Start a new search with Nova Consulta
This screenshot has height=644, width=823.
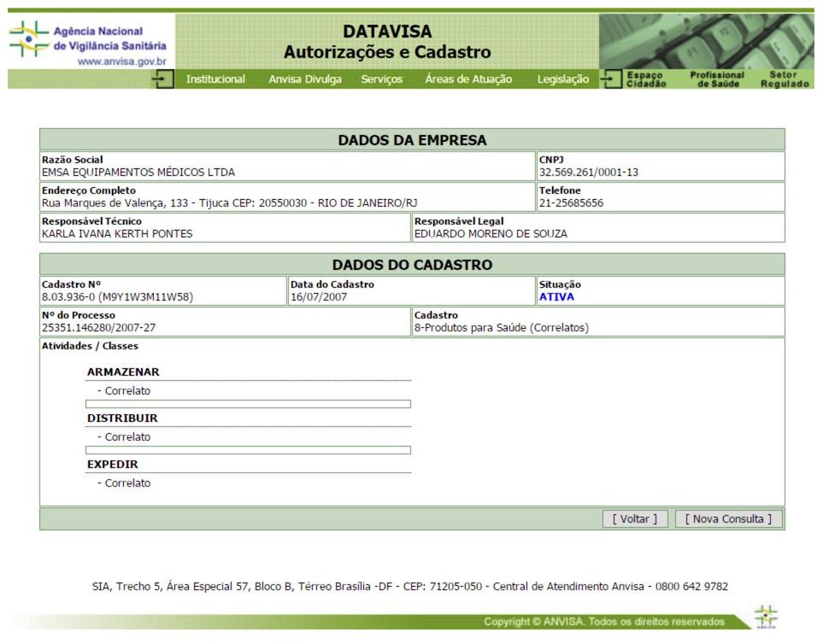click(728, 518)
